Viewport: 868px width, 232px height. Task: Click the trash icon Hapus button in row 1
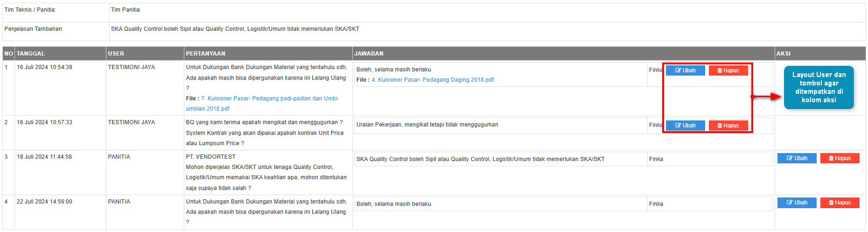(728, 70)
